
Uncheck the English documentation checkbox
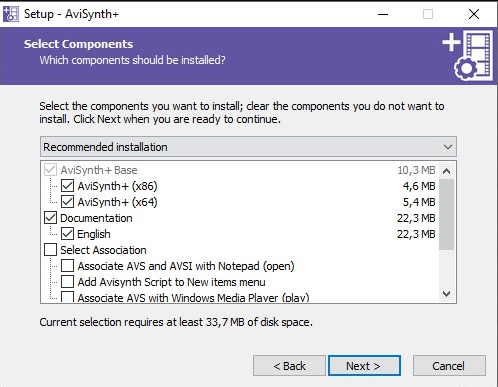pyautogui.click(x=67, y=234)
